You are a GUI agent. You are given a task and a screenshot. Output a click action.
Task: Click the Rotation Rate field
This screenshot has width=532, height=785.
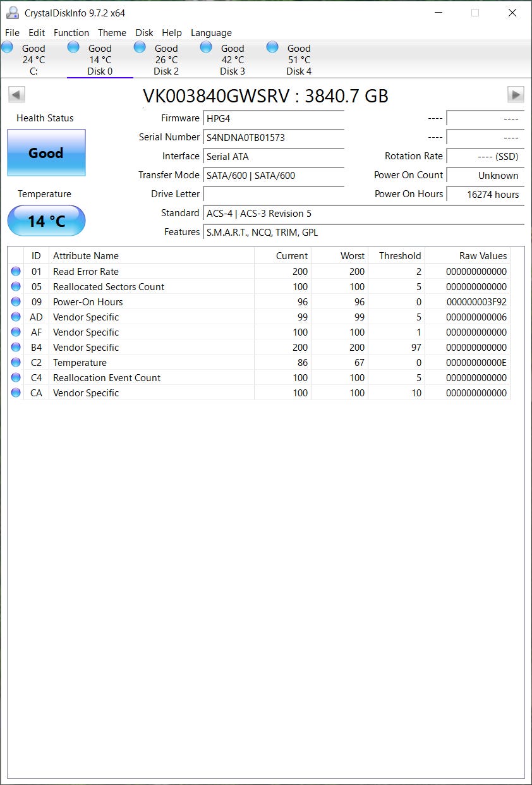click(x=485, y=157)
